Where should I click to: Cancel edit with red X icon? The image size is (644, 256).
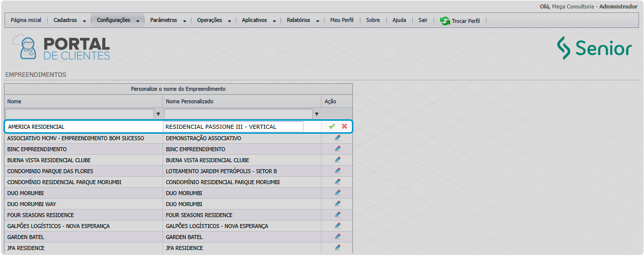(344, 126)
